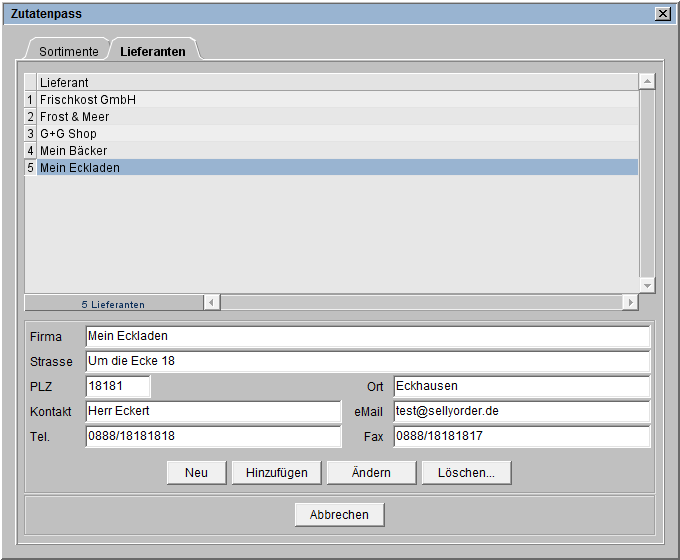Image resolution: width=680 pixels, height=560 pixels.
Task: Close the Zutatenpass dialog window
Action: pyautogui.click(x=662, y=13)
